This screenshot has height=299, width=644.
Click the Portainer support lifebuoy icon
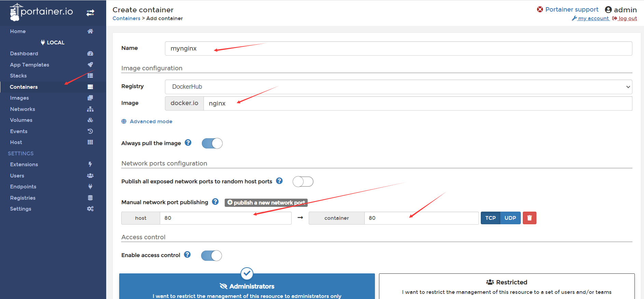pyautogui.click(x=540, y=9)
